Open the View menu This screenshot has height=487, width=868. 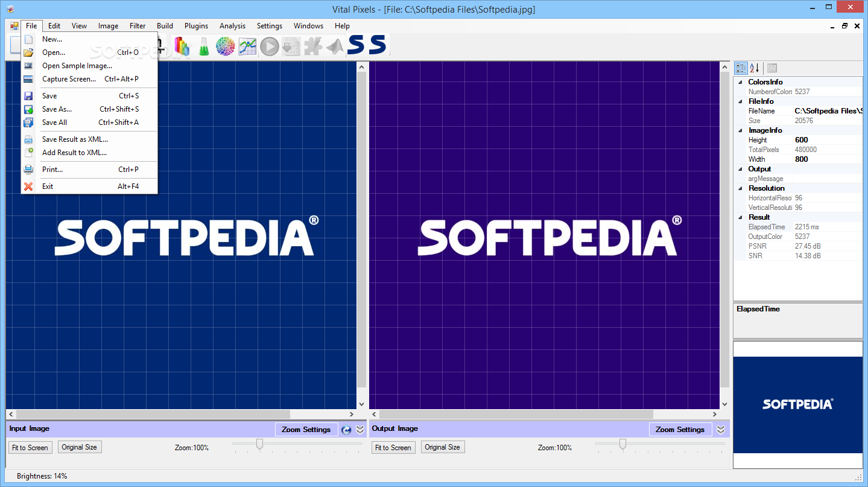[79, 26]
